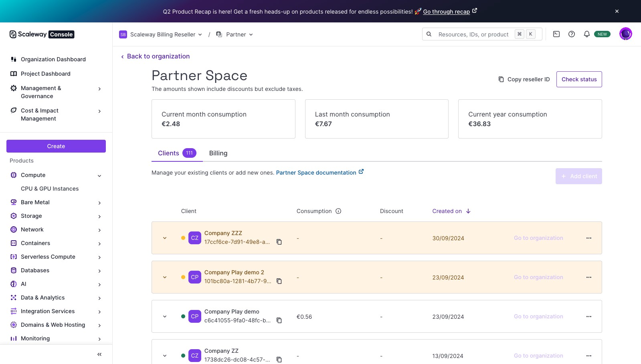Click the Bare Metal icon
The image size is (641, 364).
(x=14, y=202)
